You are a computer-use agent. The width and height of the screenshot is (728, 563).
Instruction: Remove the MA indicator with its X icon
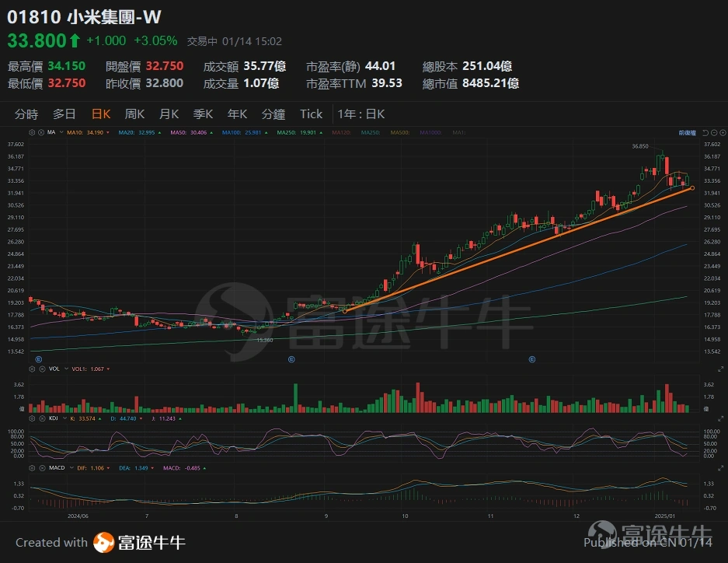click(x=41, y=132)
